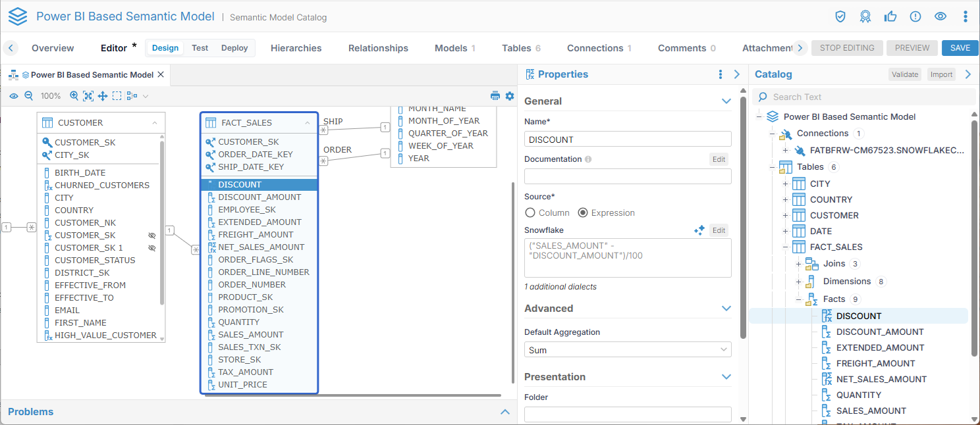This screenshot has height=425, width=980.
Task: Click the thumbs-up endorse icon in header
Action: (890, 16)
